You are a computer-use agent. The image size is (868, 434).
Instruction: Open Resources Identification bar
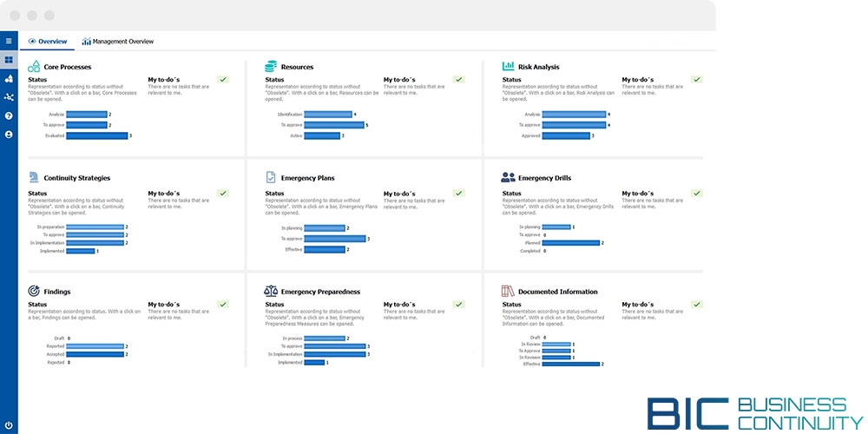point(328,115)
